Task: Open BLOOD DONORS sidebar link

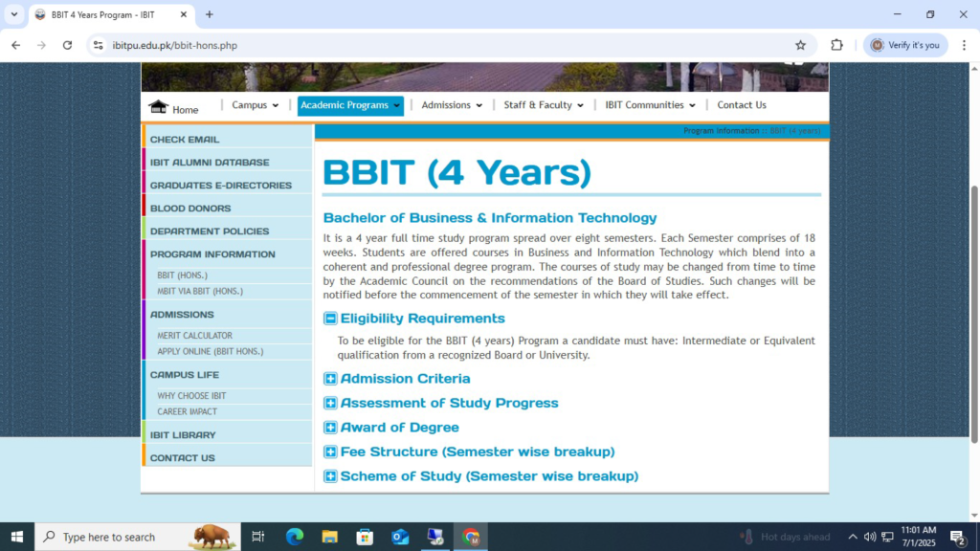Action: tap(190, 208)
